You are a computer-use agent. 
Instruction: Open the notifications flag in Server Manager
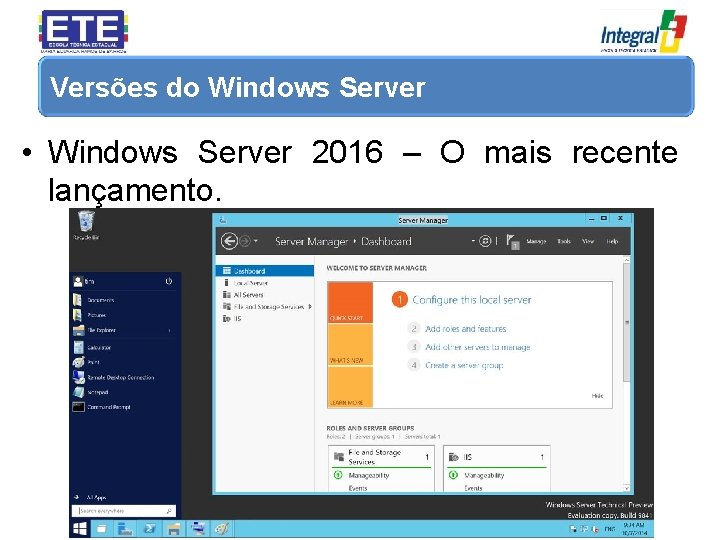pyautogui.click(x=512, y=242)
